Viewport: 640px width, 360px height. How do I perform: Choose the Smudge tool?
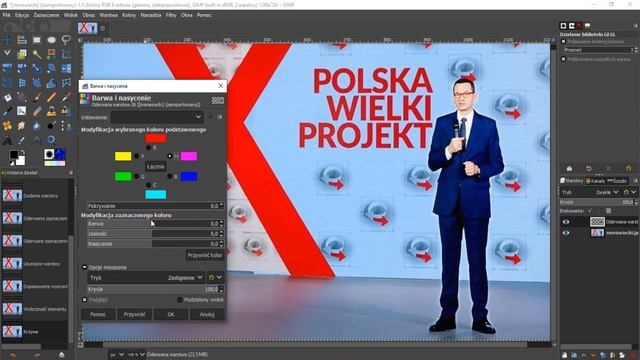[22, 126]
